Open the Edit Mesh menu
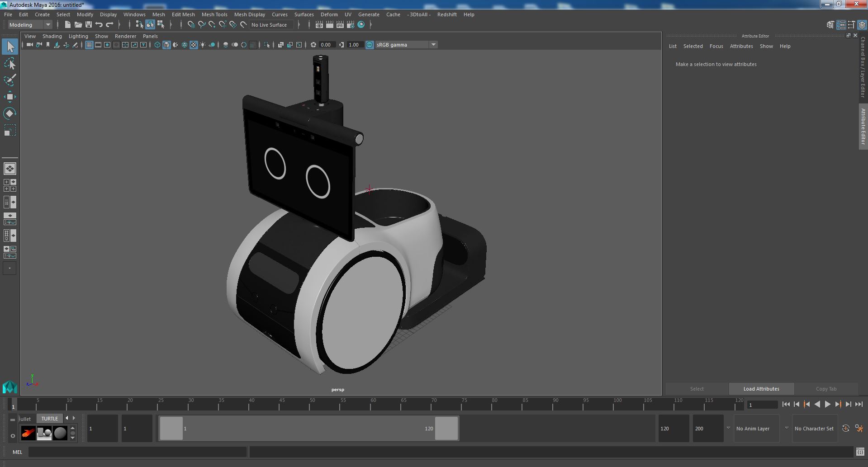Image resolution: width=868 pixels, height=467 pixels. pyautogui.click(x=183, y=14)
